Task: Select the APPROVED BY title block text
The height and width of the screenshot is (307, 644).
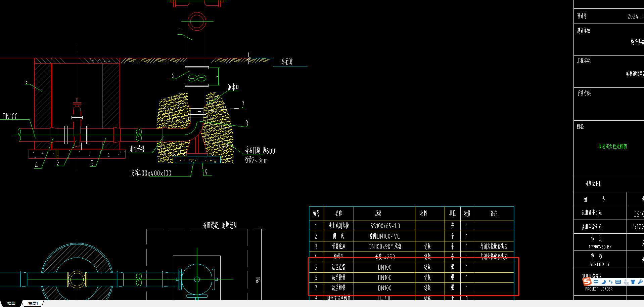Action: [x=600, y=247]
